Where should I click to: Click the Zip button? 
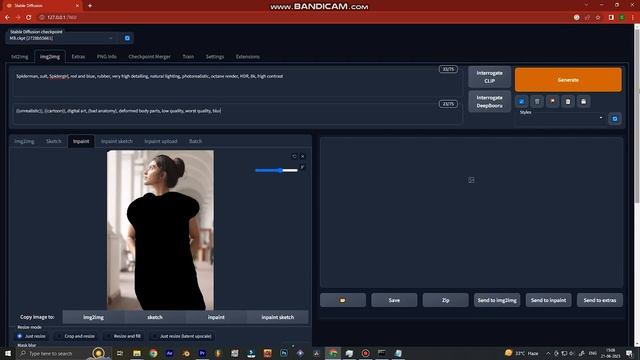[445, 300]
